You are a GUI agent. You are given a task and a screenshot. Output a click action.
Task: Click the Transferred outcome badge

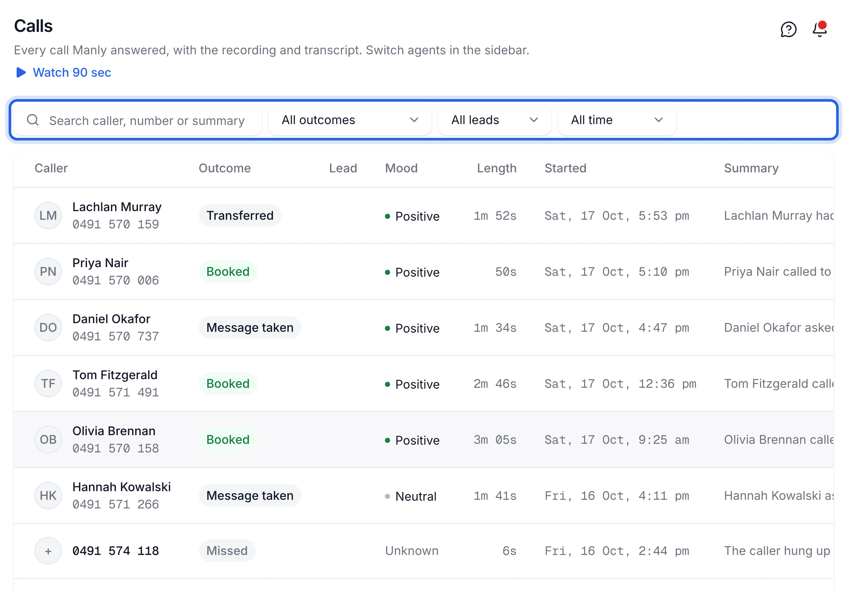240,215
